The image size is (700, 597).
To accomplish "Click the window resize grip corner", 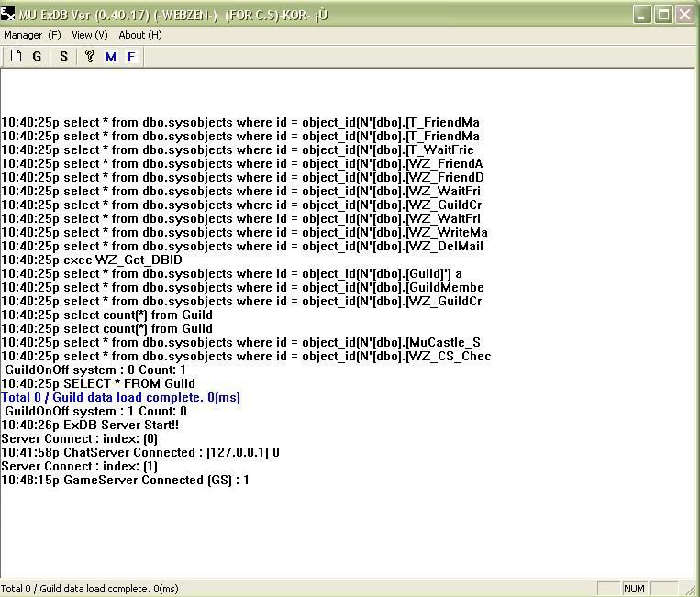I will [x=692, y=589].
